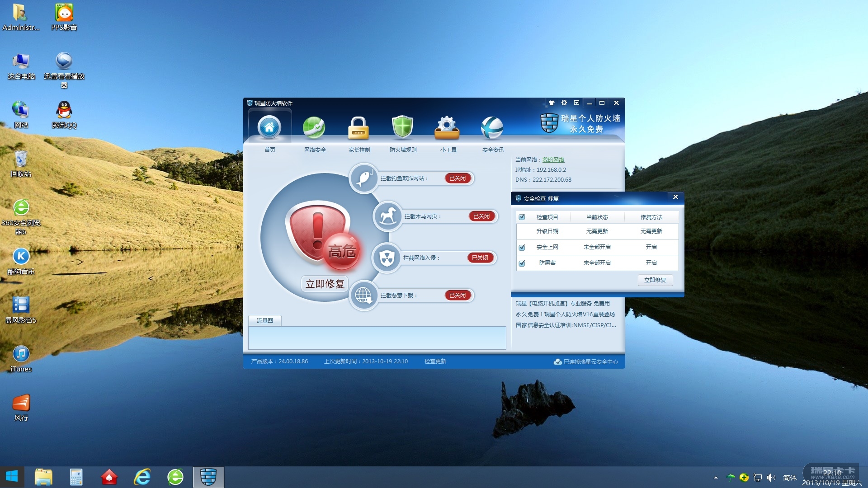This screenshot has width=868, height=488.
Task: Uncheck the 安全上网 checkbox
Action: tap(522, 248)
